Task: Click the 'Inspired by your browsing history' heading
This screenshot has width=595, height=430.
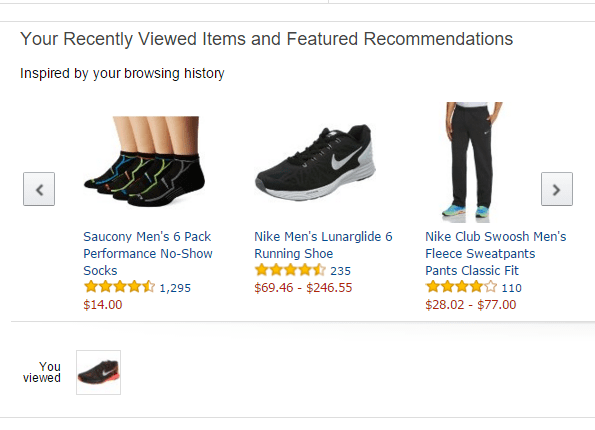Action: (122, 73)
